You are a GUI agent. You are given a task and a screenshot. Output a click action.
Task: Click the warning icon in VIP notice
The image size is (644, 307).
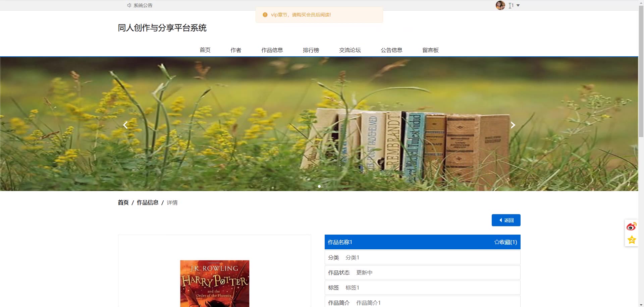pyautogui.click(x=265, y=15)
